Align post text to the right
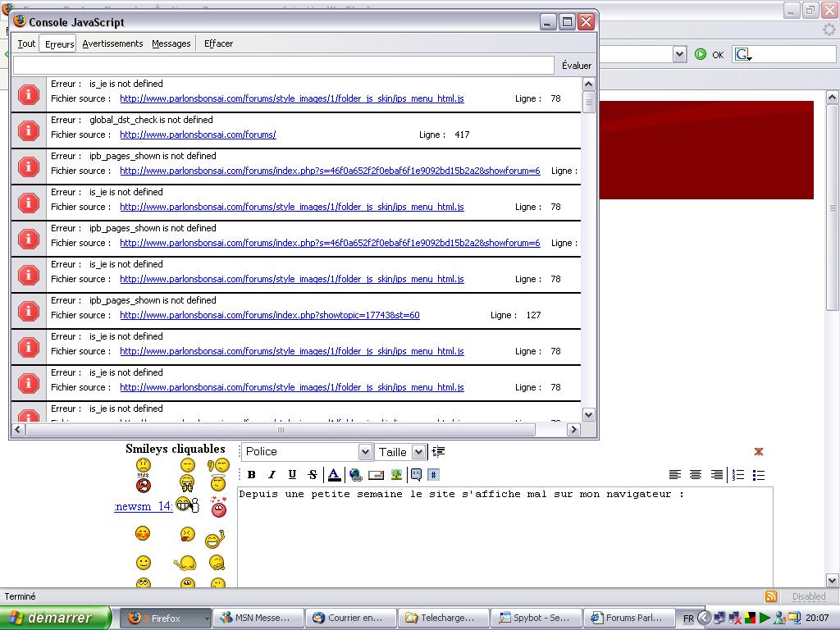This screenshot has width=840, height=630. 716,474
